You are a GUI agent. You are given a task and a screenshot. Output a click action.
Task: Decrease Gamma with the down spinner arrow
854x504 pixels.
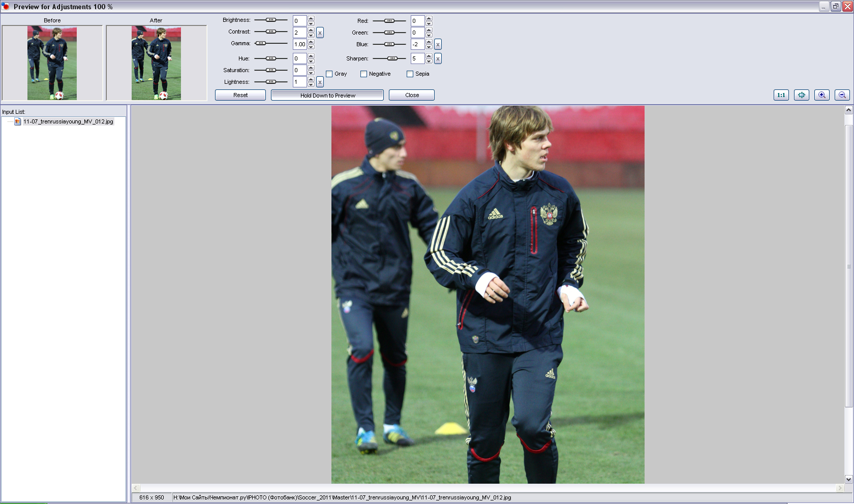coord(311,47)
